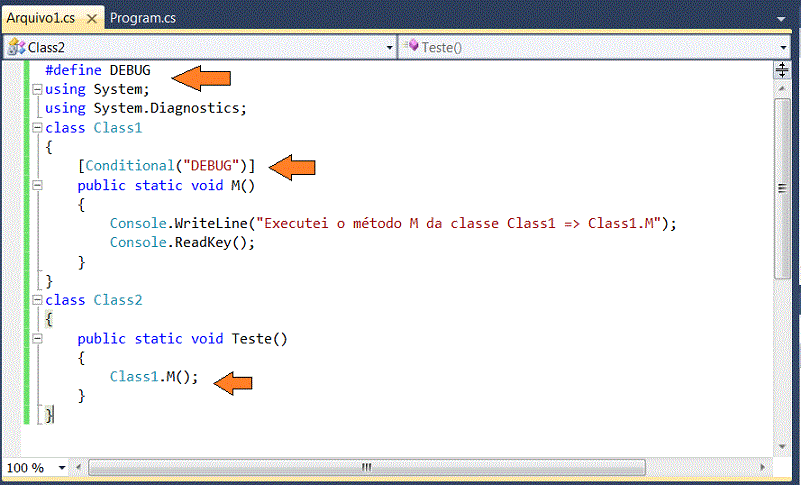The height and width of the screenshot is (485, 801).
Task: Open the Program.cs tab
Action: click(143, 18)
